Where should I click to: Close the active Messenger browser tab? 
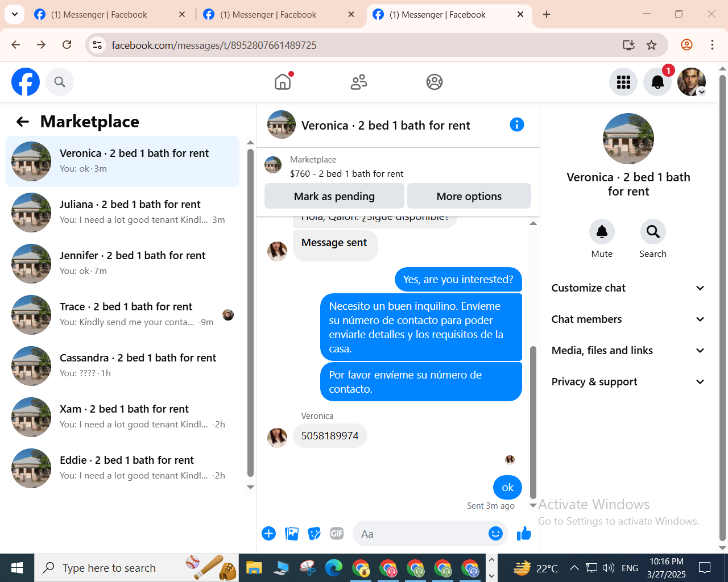[x=520, y=14]
